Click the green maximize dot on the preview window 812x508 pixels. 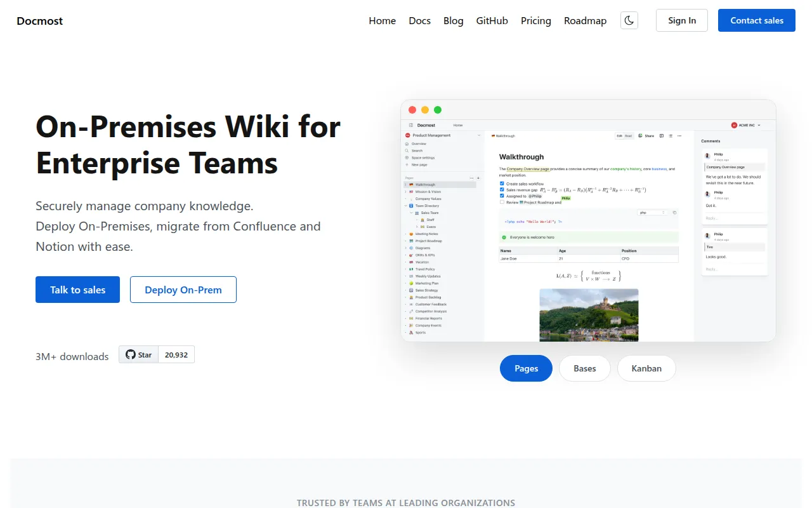[x=438, y=110]
